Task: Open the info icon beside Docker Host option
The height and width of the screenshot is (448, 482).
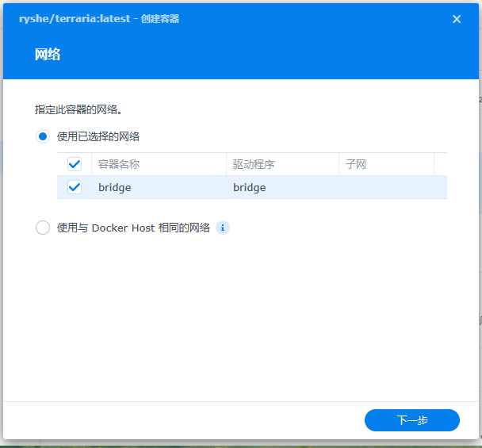Action: click(x=223, y=228)
